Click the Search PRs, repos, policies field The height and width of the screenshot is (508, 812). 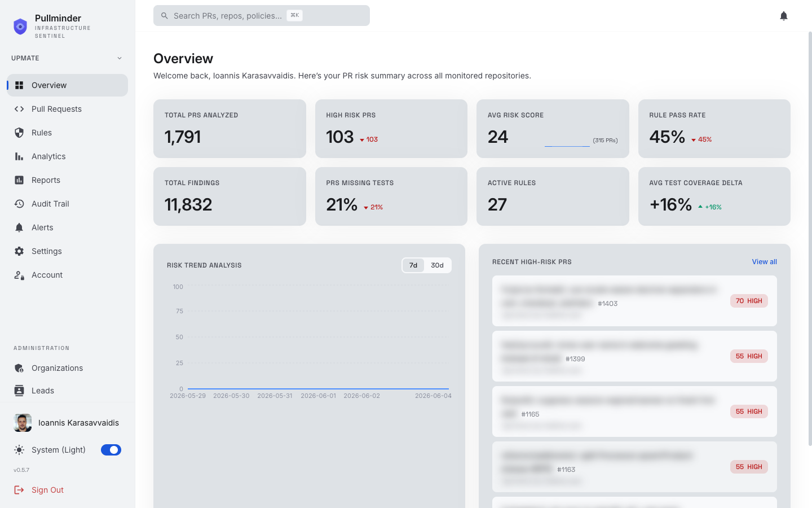262,16
